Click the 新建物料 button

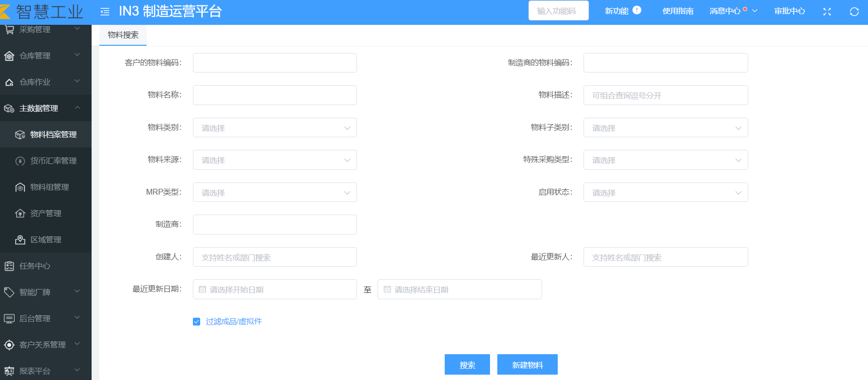tap(527, 365)
